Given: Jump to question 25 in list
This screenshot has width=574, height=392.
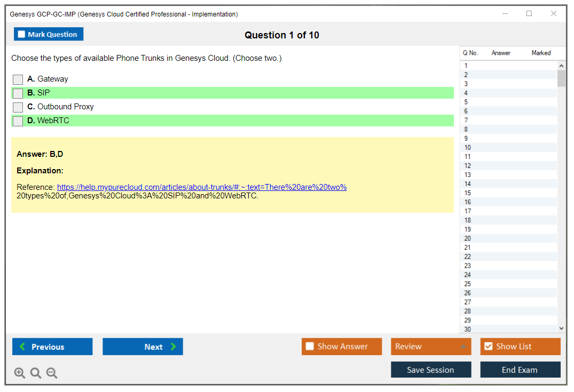Looking at the screenshot, I should tap(468, 284).
